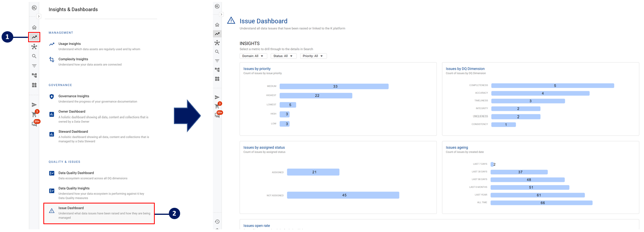Screen dimensions: 644x232
Task: Open the Domain: All dropdown
Action: pos(253,56)
